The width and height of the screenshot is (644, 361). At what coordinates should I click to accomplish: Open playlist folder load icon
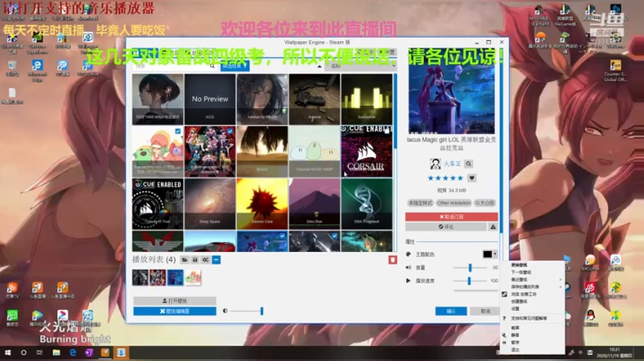[x=184, y=260]
